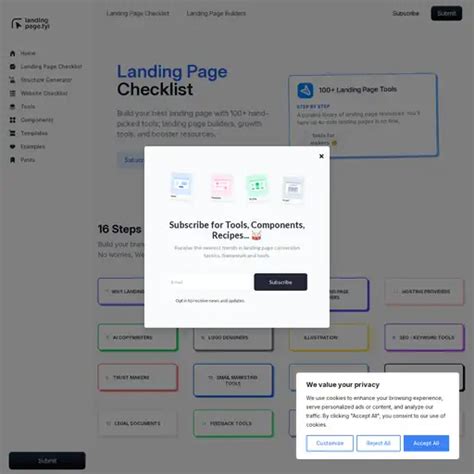Click the Email input field
This screenshot has height=474, width=474.
[210, 282]
